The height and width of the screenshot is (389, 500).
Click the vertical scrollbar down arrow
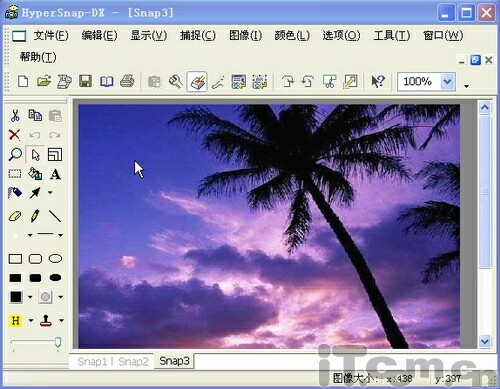[x=485, y=341]
